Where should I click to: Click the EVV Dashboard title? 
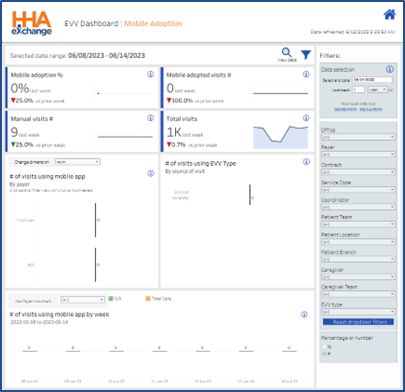[x=91, y=24]
